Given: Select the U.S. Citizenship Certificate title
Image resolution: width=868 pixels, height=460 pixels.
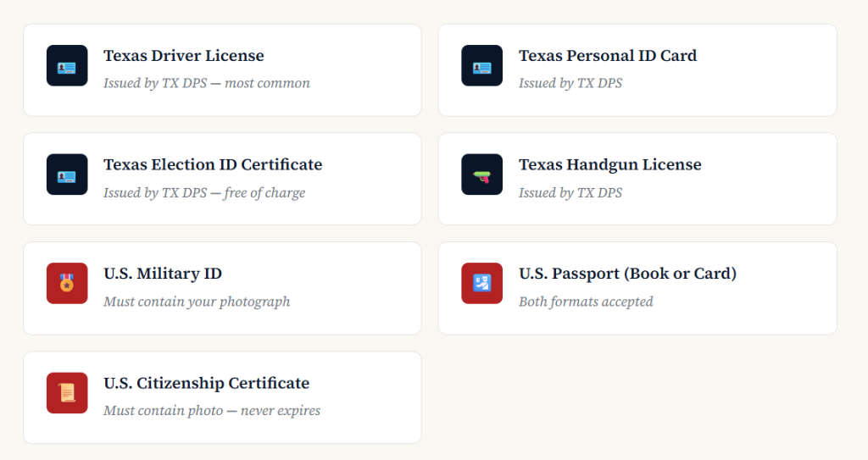Looking at the screenshot, I should (x=206, y=383).
